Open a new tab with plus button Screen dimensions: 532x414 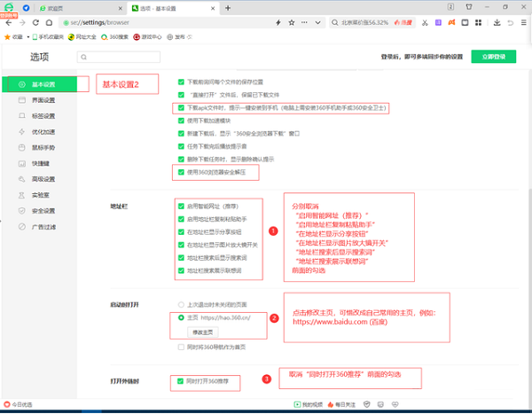228,8
